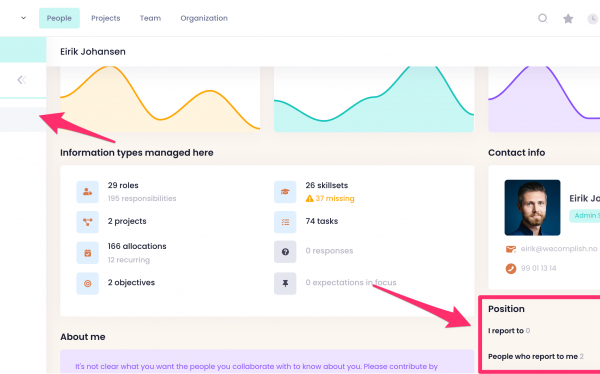Click the 37 missing skillsets warning
This screenshot has width=600, height=374.
pyautogui.click(x=330, y=198)
